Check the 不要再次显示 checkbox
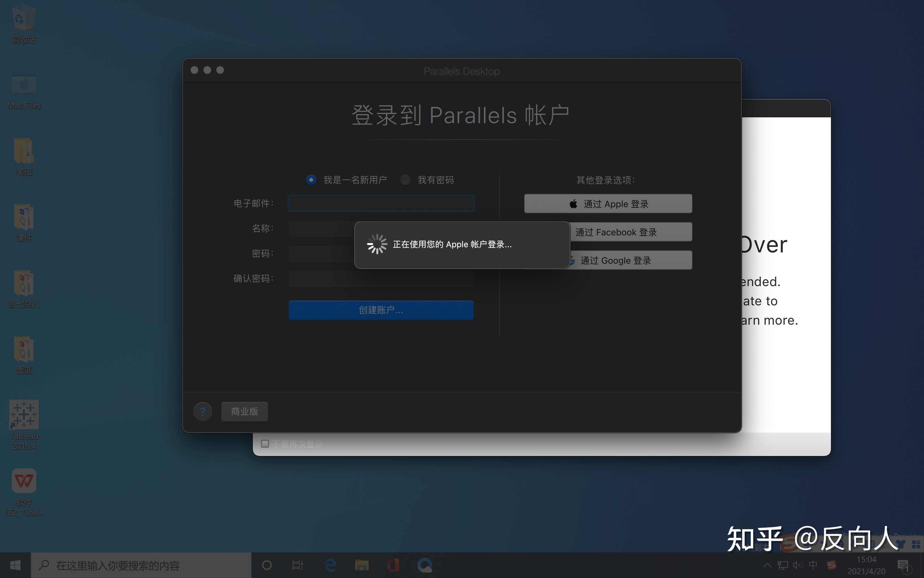924x578 pixels. [265, 444]
